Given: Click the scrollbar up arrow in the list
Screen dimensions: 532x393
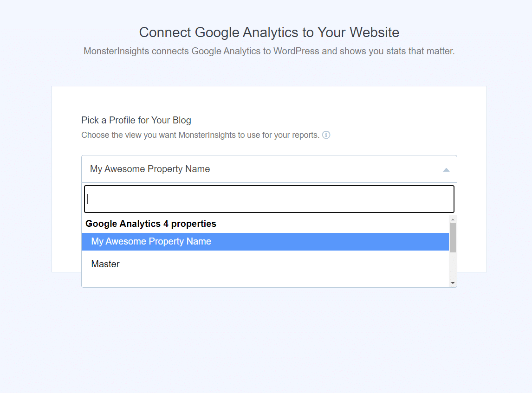Looking at the screenshot, I should [x=453, y=219].
